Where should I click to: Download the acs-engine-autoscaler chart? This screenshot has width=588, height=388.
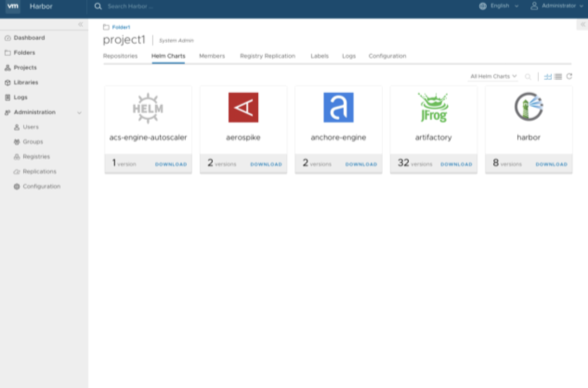click(171, 164)
